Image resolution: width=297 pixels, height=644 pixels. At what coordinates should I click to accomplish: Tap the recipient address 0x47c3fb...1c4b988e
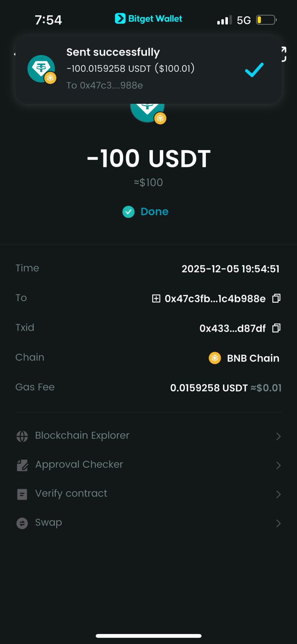click(215, 299)
